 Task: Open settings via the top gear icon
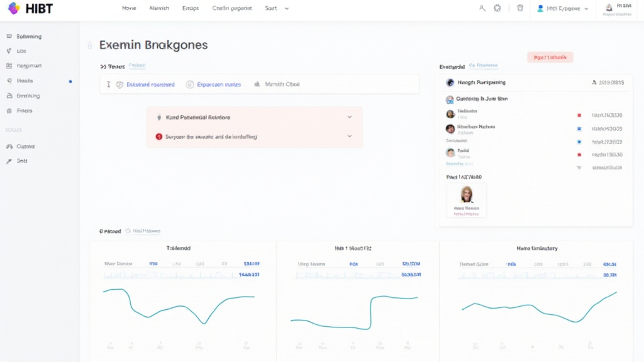(497, 8)
